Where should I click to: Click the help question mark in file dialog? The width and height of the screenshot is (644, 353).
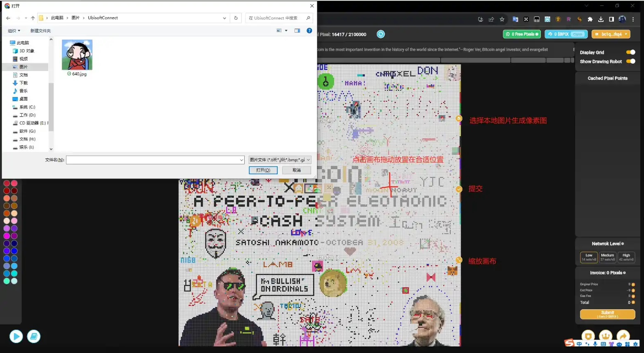tap(309, 31)
